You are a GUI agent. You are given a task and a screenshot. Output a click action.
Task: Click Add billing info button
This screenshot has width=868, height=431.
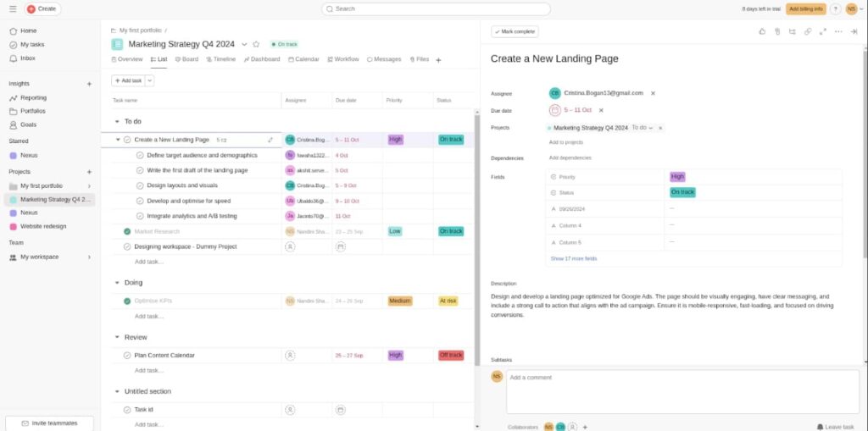[x=805, y=8]
